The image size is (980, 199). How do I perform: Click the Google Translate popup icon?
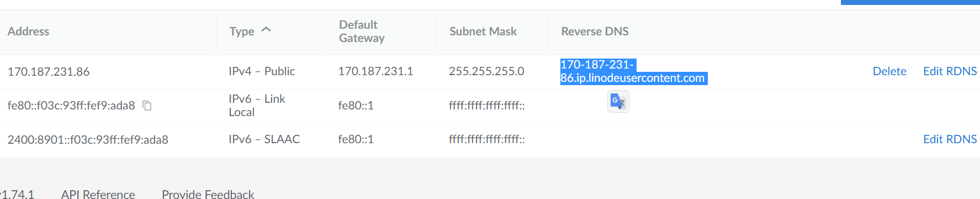618,102
